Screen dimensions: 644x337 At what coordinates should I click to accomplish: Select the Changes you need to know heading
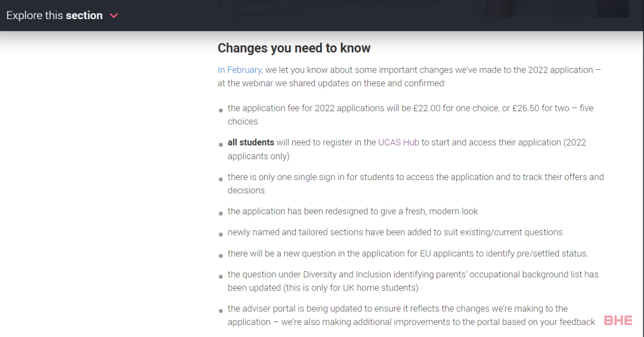[294, 48]
